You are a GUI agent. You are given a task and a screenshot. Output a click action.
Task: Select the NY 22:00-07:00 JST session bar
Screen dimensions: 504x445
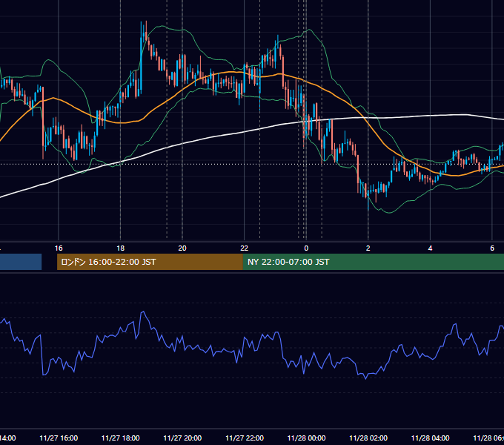[x=373, y=262]
